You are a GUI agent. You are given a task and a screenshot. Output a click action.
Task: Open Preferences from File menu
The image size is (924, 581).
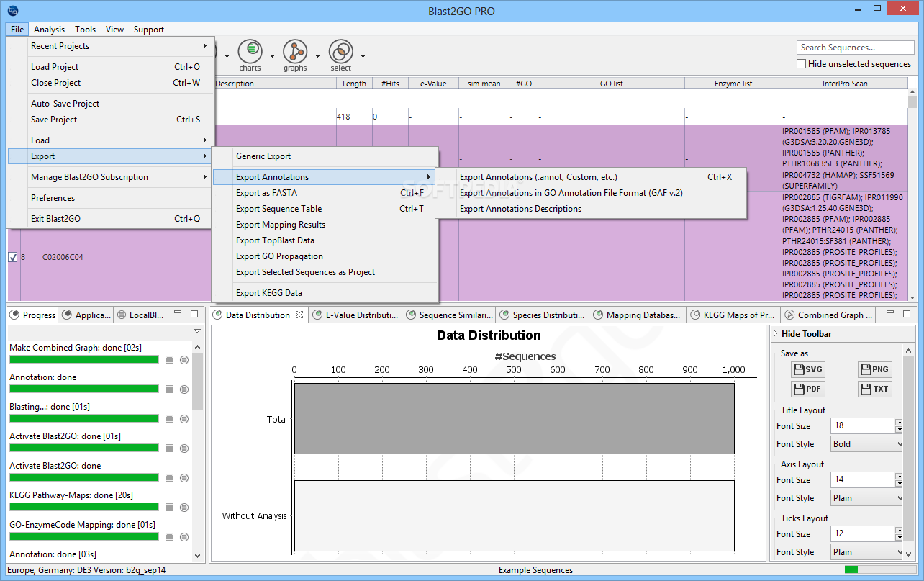pyautogui.click(x=110, y=198)
